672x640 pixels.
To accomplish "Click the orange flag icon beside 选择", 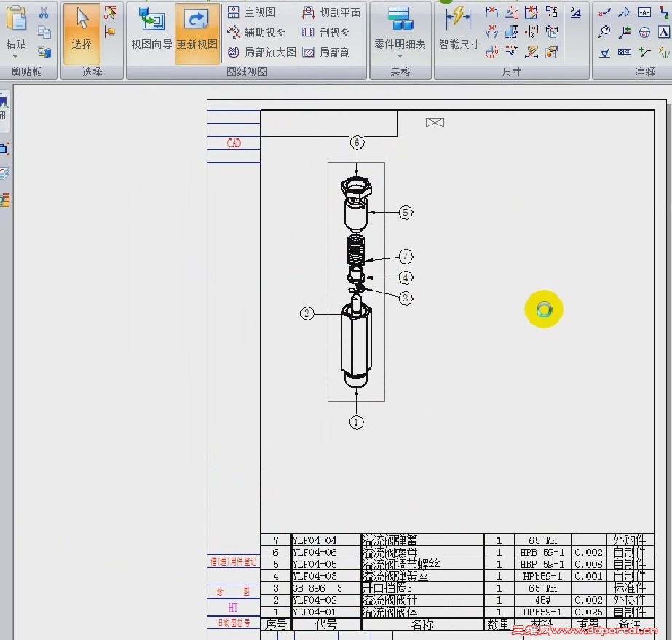I will tap(110, 32).
